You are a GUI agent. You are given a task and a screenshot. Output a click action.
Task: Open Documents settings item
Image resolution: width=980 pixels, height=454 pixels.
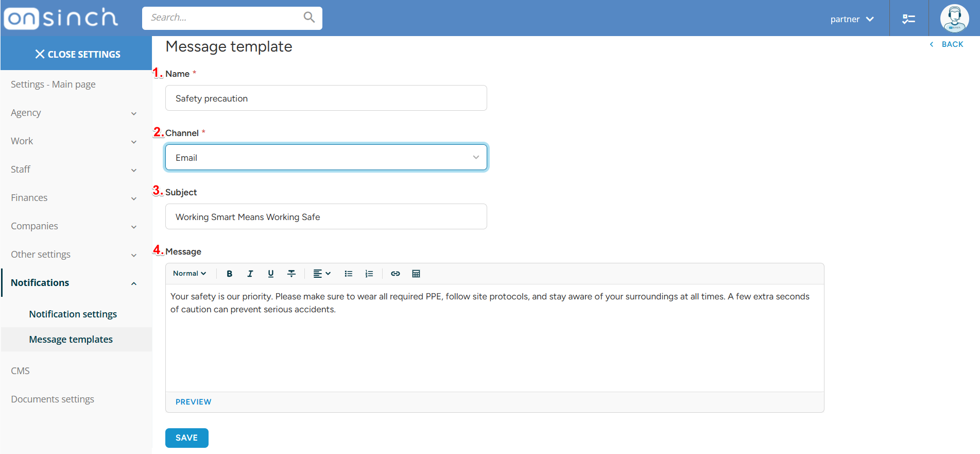pyautogui.click(x=53, y=399)
